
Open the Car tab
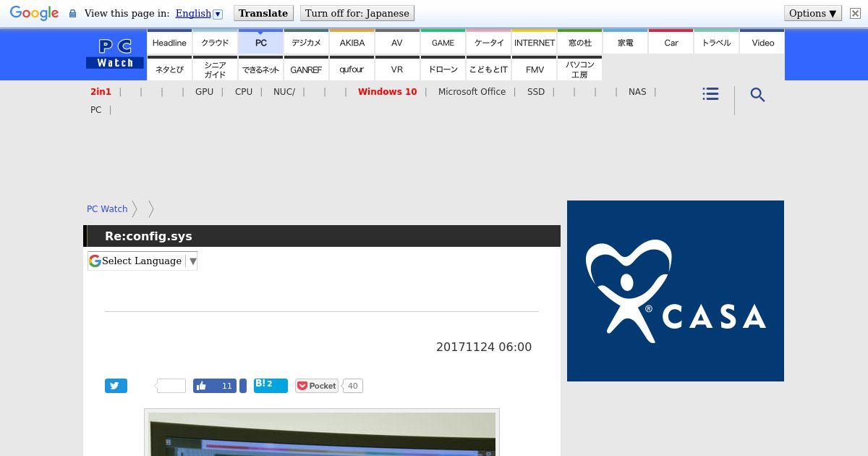[x=671, y=43]
